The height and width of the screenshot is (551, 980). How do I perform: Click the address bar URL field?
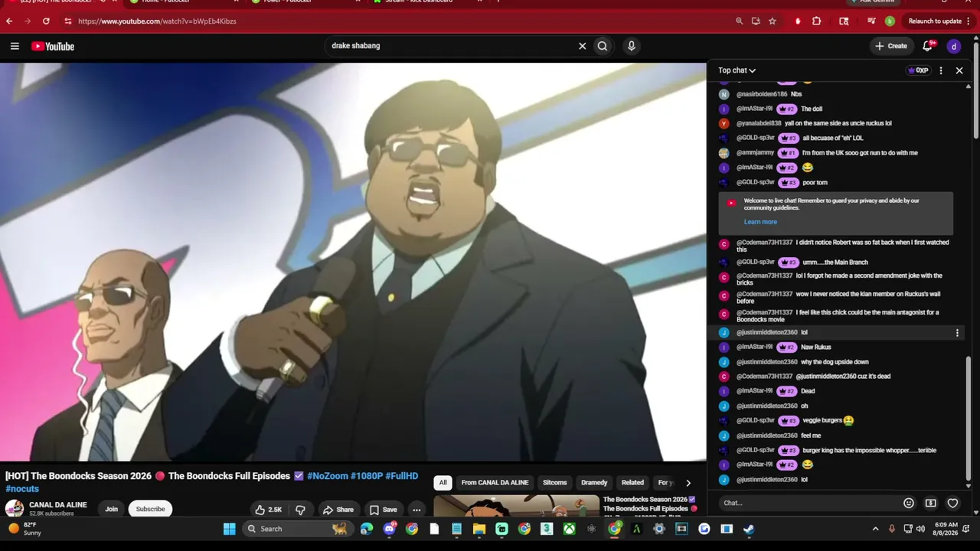click(398, 21)
